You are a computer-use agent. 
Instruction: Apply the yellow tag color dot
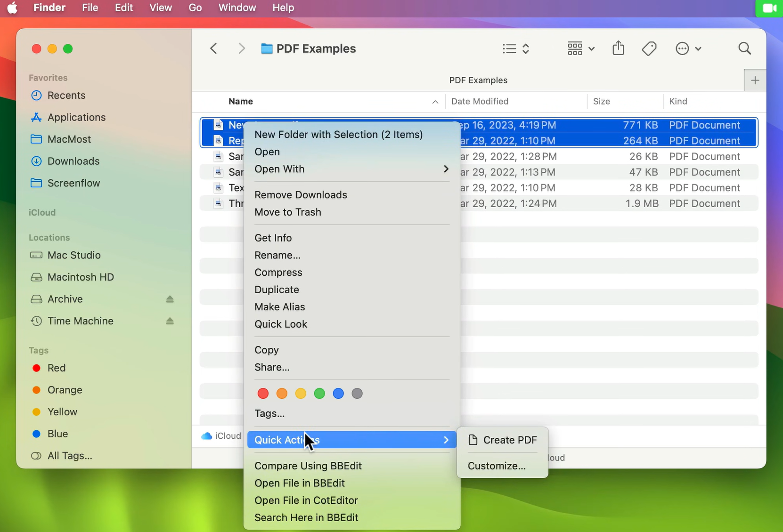(x=301, y=394)
